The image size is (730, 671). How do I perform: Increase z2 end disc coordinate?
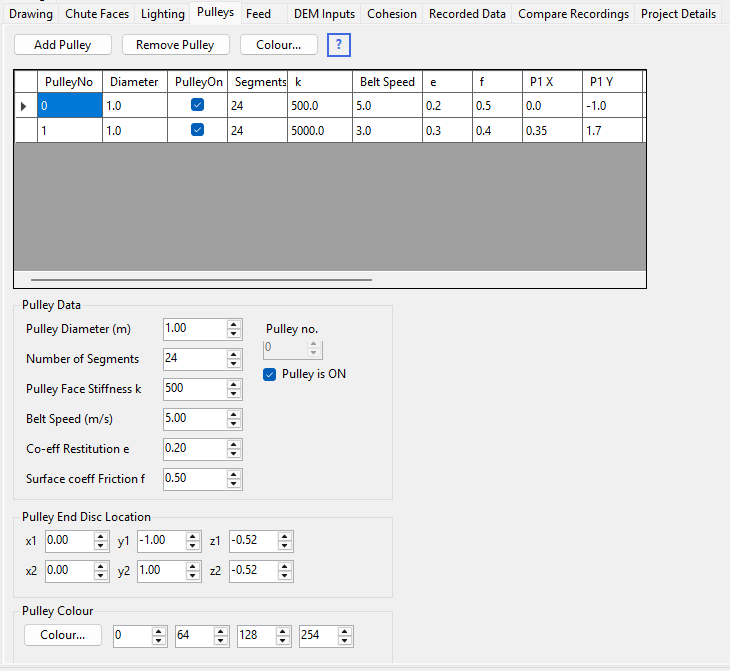click(284, 567)
